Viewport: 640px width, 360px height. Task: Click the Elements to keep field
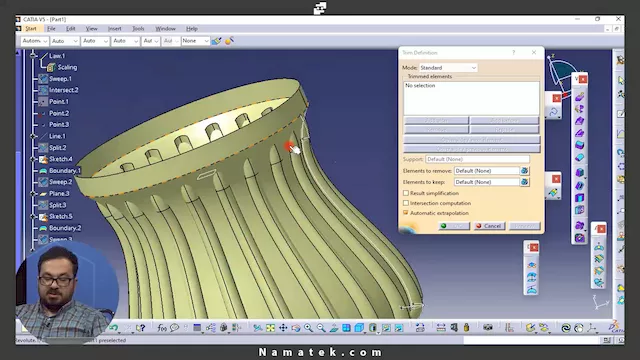pos(487,182)
